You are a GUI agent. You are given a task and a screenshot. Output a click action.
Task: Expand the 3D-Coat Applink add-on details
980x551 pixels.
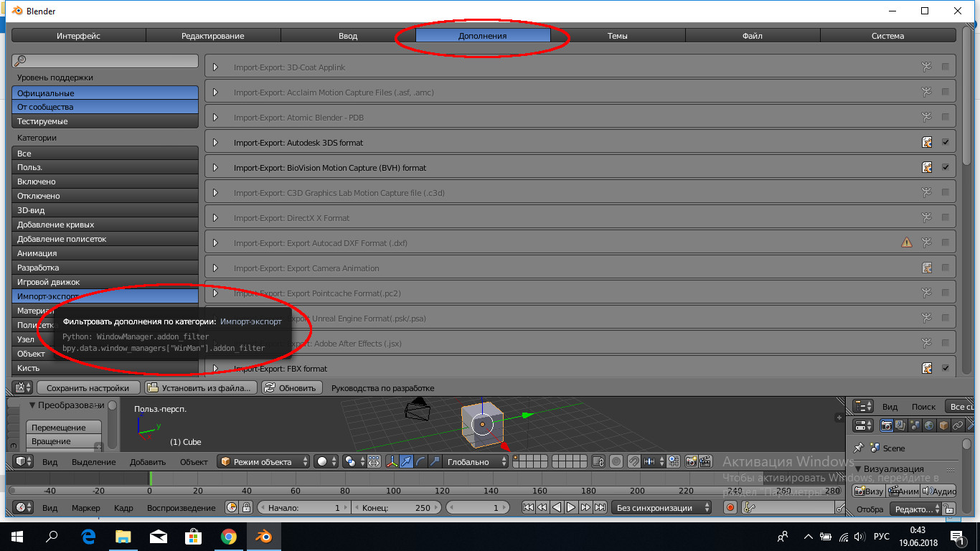(215, 67)
